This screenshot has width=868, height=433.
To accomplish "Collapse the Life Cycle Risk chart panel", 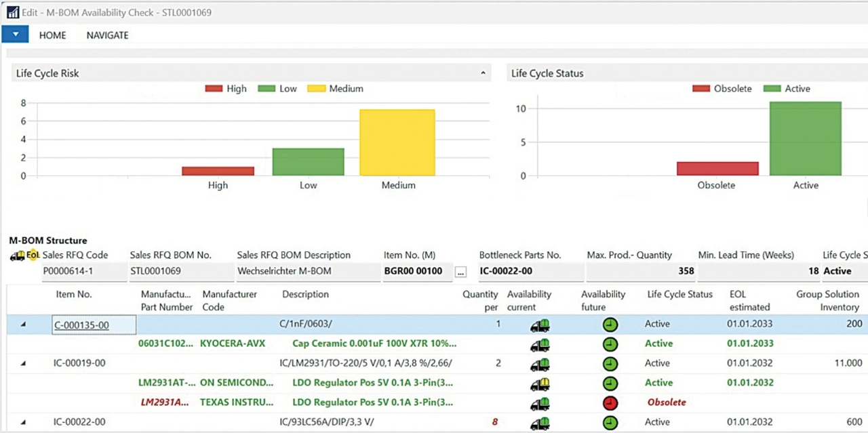I will 483,73.
